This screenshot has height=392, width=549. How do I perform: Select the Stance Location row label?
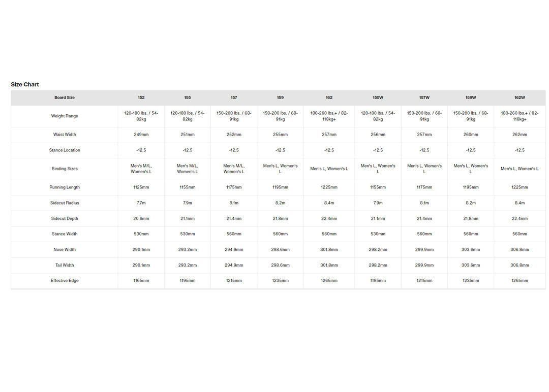coord(65,150)
